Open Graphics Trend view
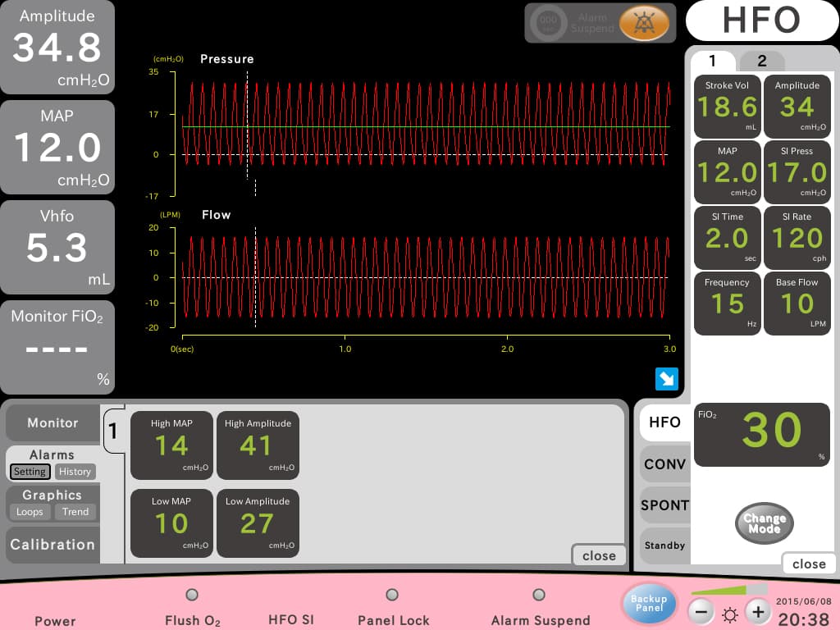This screenshot has width=840, height=630. coord(75,512)
